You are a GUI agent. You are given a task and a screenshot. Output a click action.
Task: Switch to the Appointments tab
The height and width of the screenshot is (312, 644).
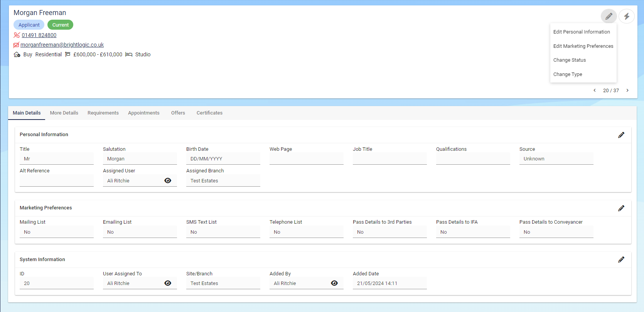click(x=144, y=113)
